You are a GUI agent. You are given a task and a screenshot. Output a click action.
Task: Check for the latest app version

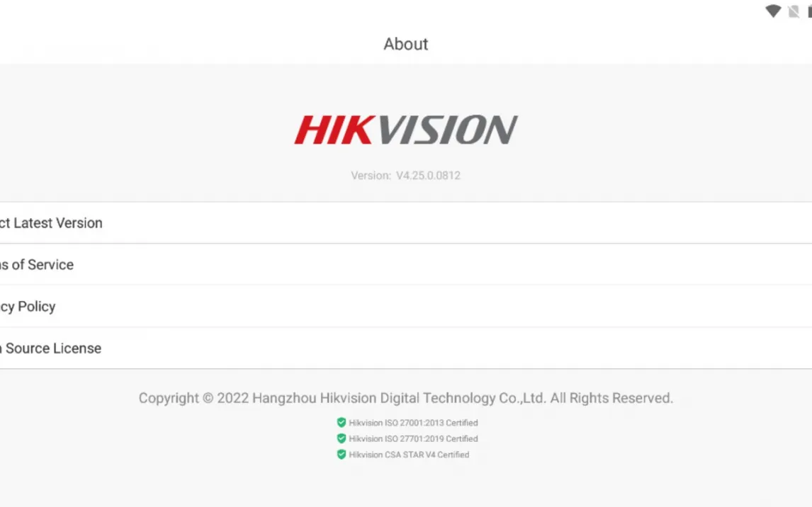(51, 223)
